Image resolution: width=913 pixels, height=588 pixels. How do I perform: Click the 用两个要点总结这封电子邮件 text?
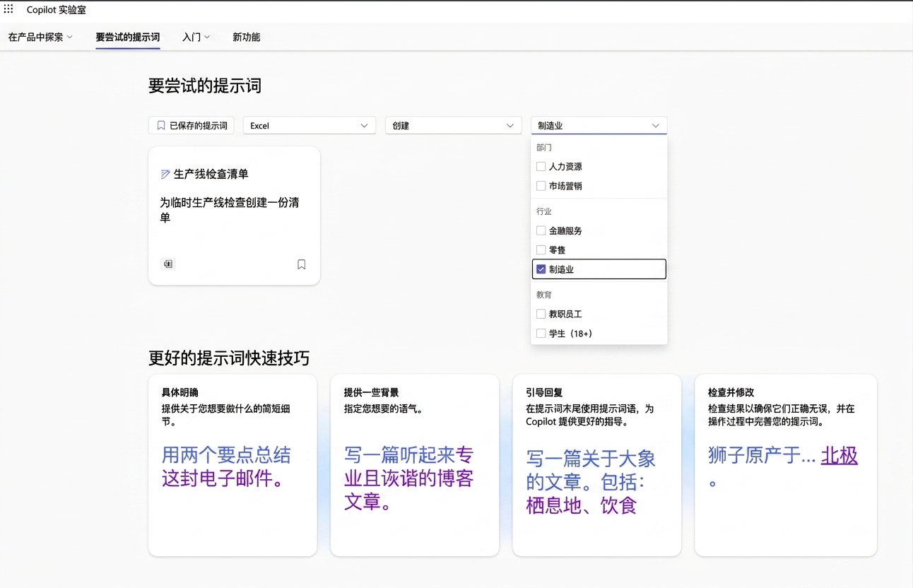(x=226, y=467)
